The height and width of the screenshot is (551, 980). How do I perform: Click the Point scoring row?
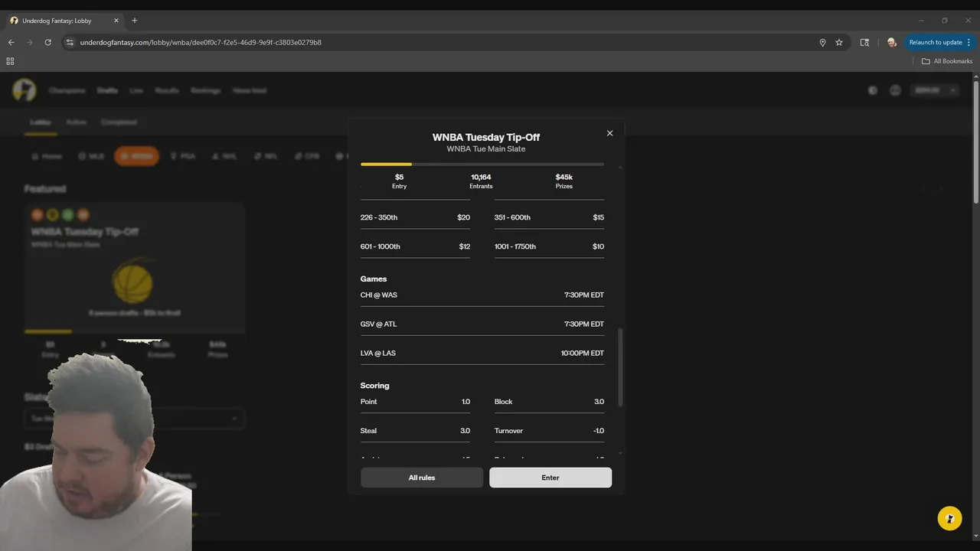415,402
